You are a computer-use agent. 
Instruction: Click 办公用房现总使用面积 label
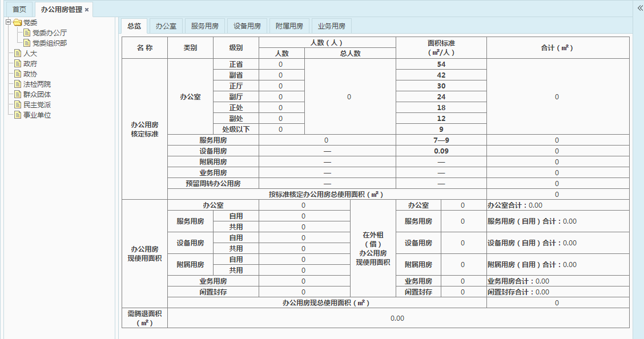pyautogui.click(x=326, y=303)
